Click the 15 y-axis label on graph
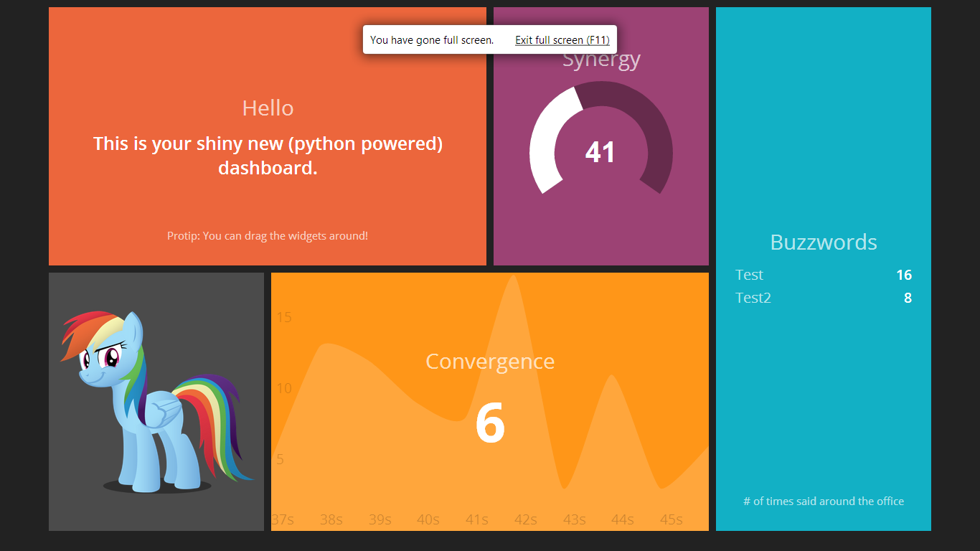This screenshot has width=980, height=551. [x=284, y=317]
